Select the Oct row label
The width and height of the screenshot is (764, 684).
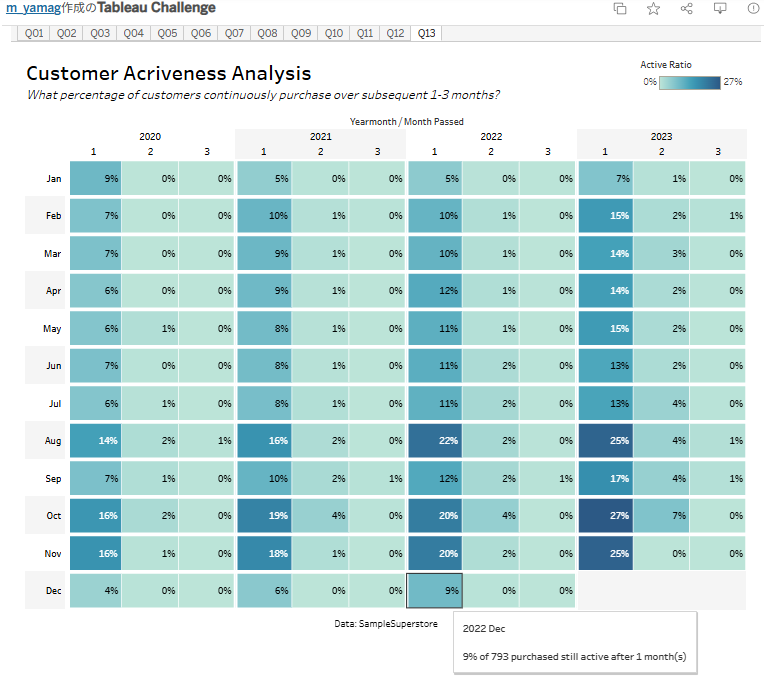click(54, 515)
